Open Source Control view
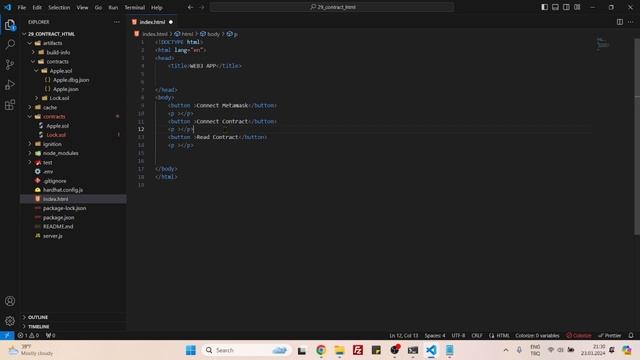Screen dimensions: 640x360 click(x=10, y=64)
